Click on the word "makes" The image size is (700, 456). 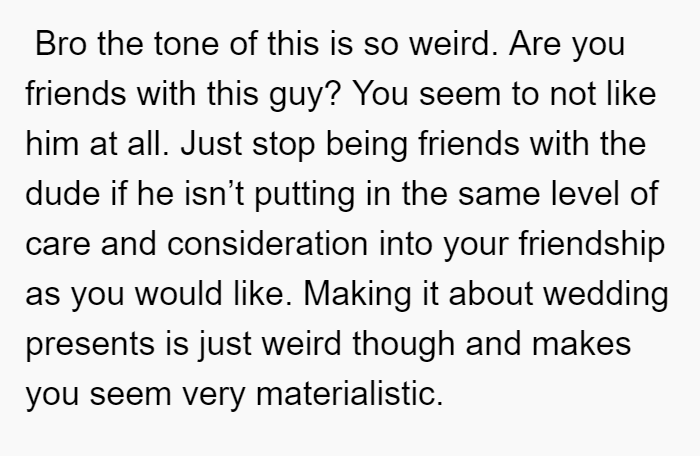click(x=581, y=343)
